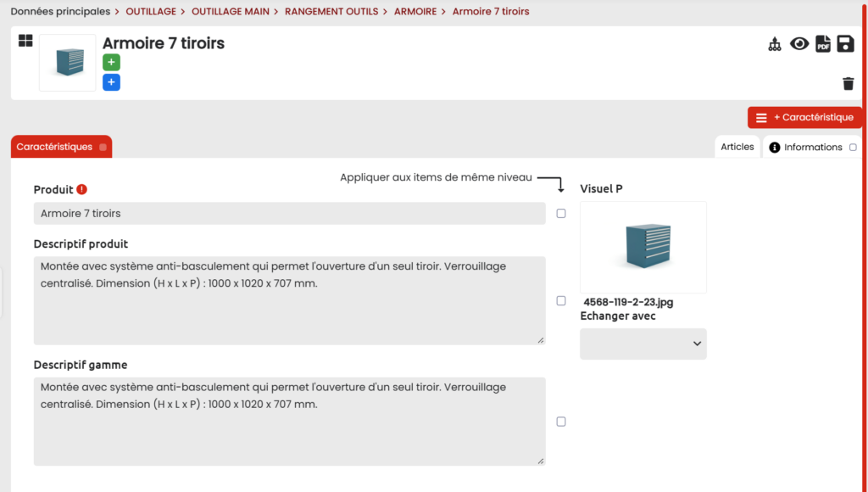Viewport: 868px width, 492px height.
Task: Navigate to OUTILLAGE MAIN breadcrumb link
Action: [x=230, y=12]
